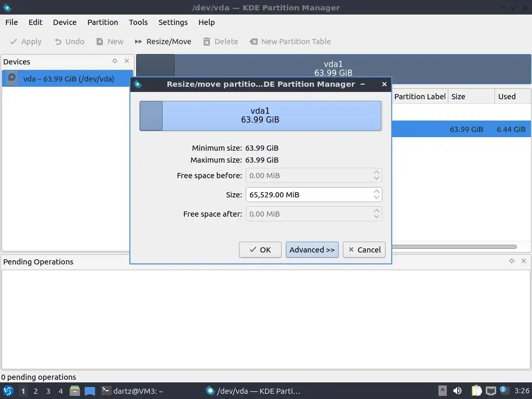Click the 63.99 GiB size cell
The width and height of the screenshot is (532, 399).
(x=466, y=129)
